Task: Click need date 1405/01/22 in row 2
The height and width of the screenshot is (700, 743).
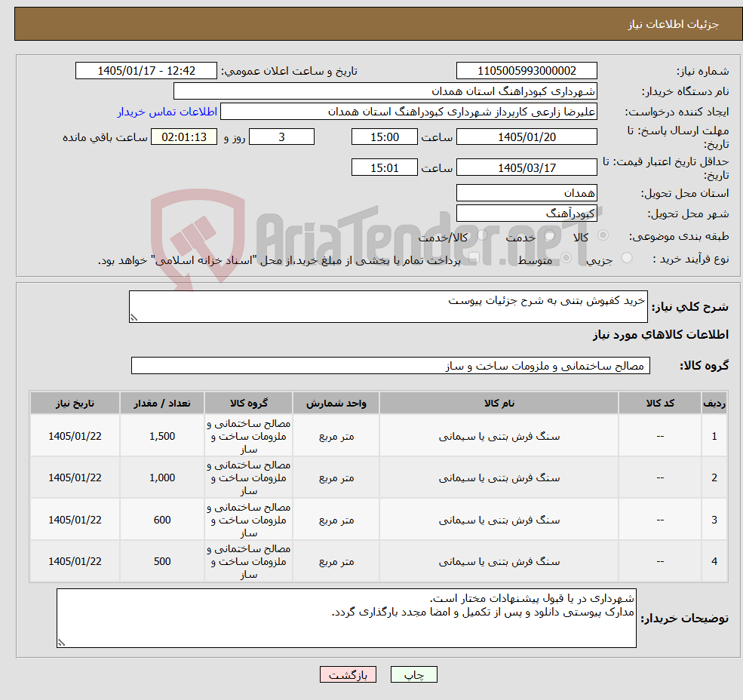Action: click(75, 477)
